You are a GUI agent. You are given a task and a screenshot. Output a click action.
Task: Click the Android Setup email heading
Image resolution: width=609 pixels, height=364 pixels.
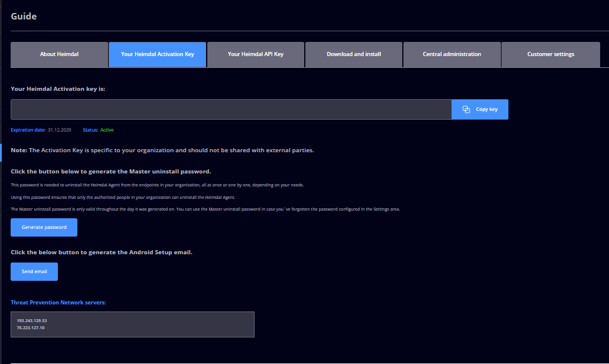tap(102, 252)
